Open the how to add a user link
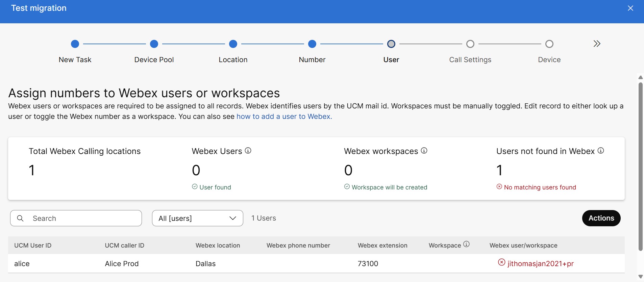The image size is (644, 282). click(284, 117)
